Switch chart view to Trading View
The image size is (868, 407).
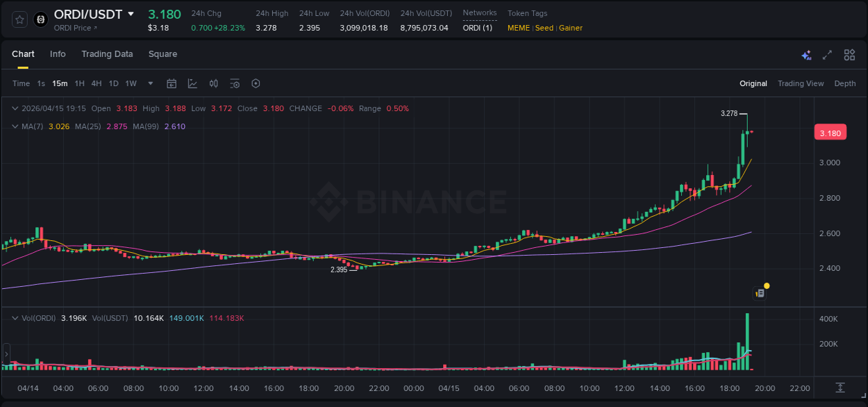(801, 83)
